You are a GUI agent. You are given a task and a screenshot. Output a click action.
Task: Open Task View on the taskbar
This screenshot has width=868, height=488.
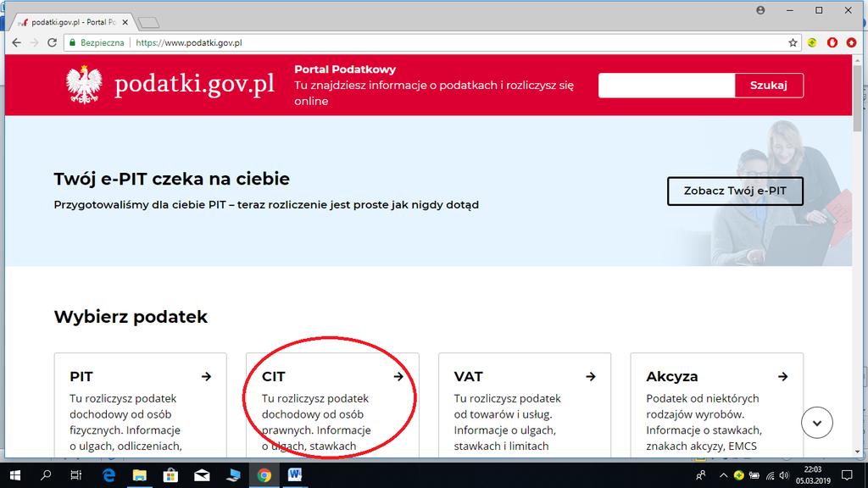click(75, 475)
